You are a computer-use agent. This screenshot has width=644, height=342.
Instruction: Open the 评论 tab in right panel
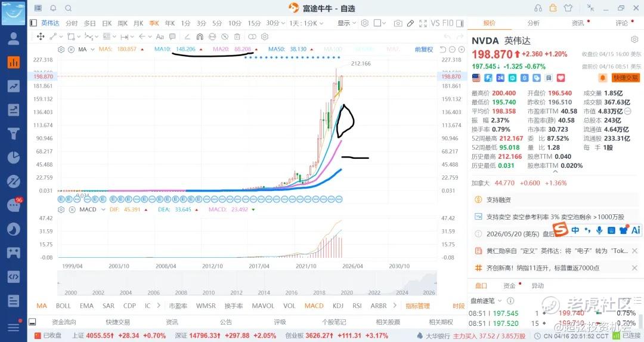622,23
